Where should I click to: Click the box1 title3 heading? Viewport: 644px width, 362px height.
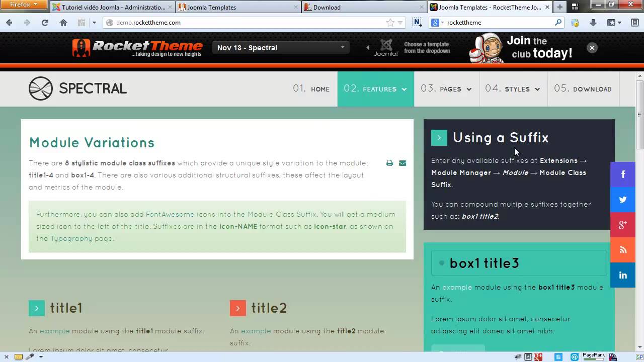coord(484,263)
